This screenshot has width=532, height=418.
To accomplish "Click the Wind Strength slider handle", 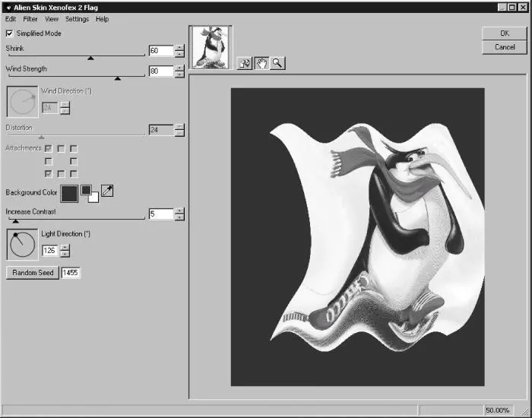I will click(x=117, y=79).
